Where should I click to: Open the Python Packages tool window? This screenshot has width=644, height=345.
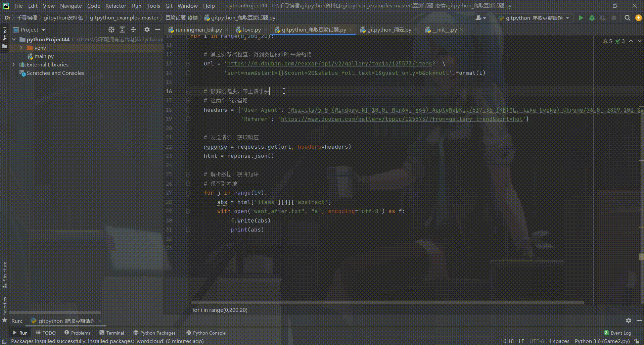[x=154, y=333]
